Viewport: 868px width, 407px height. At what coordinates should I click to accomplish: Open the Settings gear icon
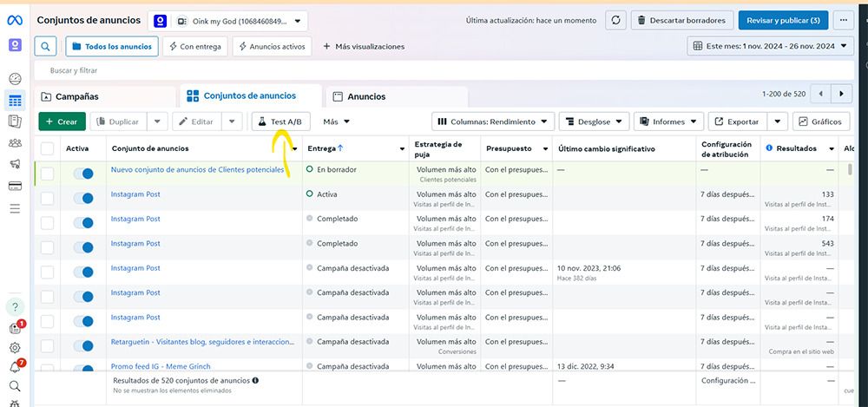tap(15, 348)
